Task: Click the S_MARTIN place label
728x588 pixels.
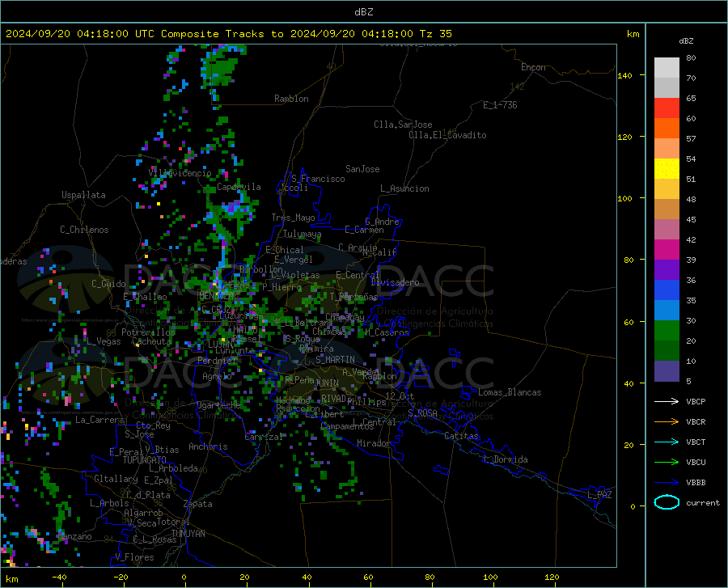Action: click(x=335, y=360)
